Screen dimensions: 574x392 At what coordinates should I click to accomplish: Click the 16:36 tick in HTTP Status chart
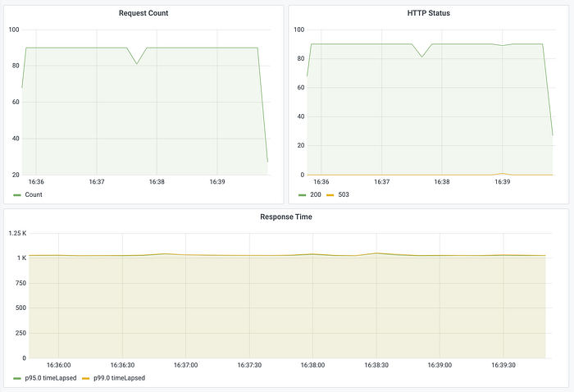coord(321,182)
